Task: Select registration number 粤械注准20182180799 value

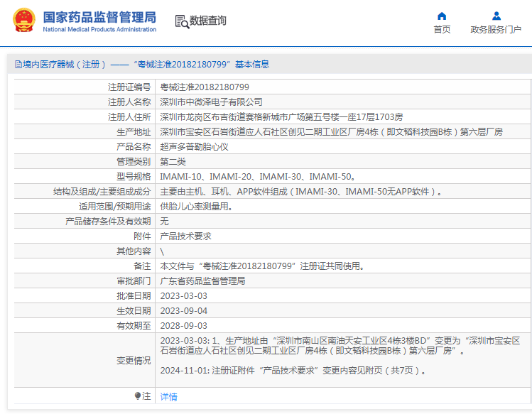Action: point(205,87)
